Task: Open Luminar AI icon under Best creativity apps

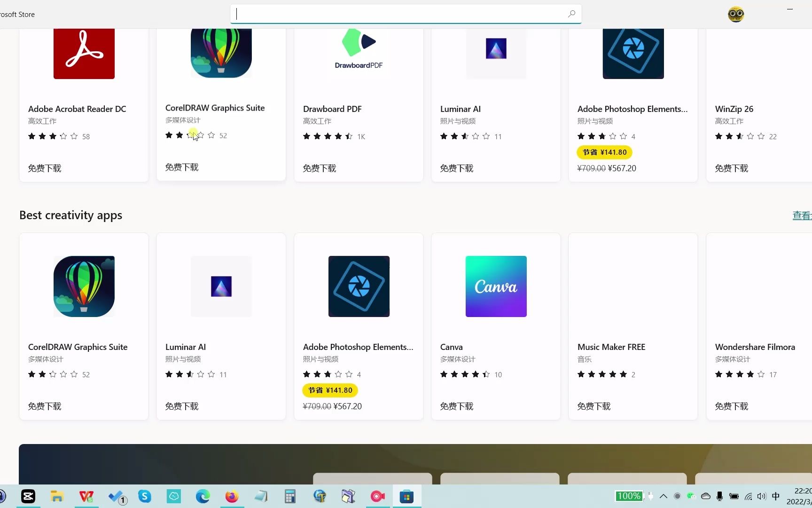Action: pos(221,286)
